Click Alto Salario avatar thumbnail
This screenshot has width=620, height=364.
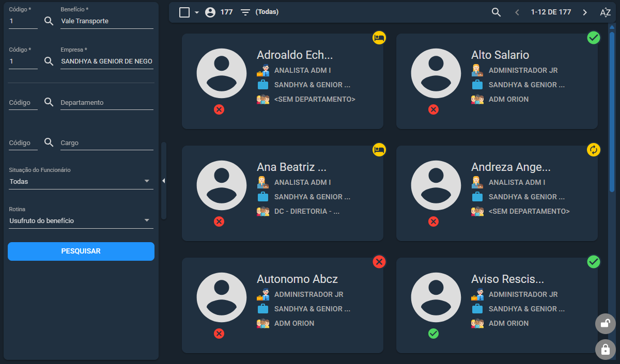(x=436, y=73)
